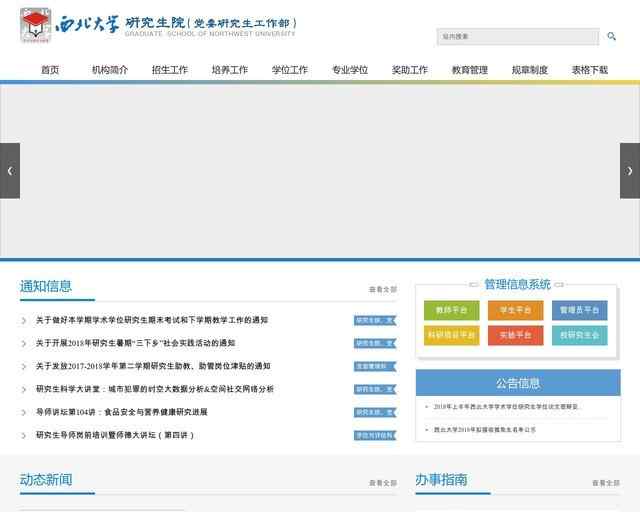View all under 动态新闻 via 查看全部
Viewport: 640px width, 512px height.
click(x=382, y=483)
